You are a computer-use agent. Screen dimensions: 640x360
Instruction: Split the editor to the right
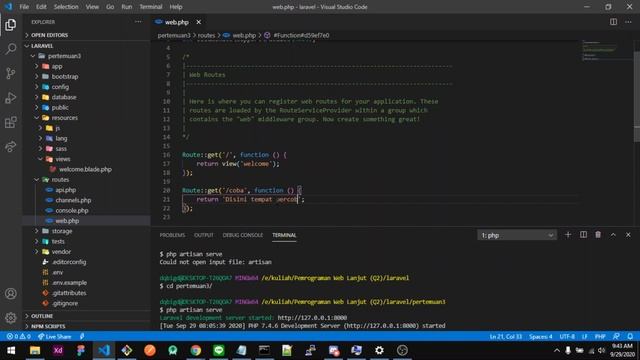613,22
